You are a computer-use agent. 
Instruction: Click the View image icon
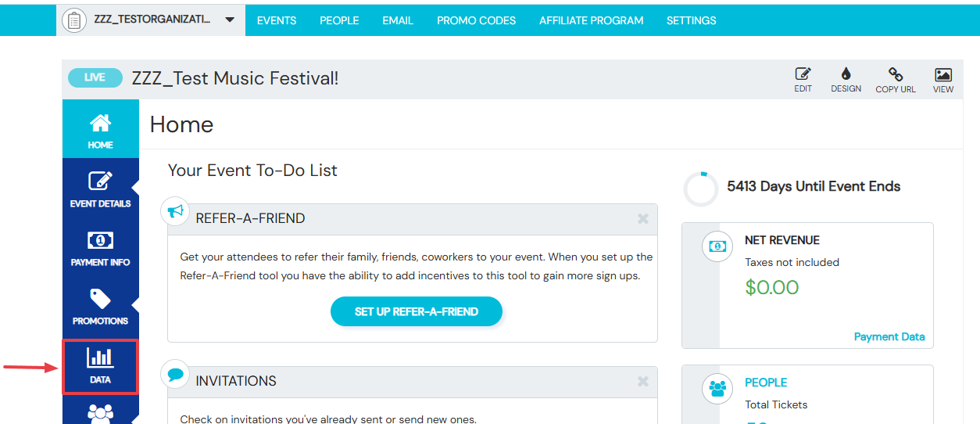[x=943, y=75]
